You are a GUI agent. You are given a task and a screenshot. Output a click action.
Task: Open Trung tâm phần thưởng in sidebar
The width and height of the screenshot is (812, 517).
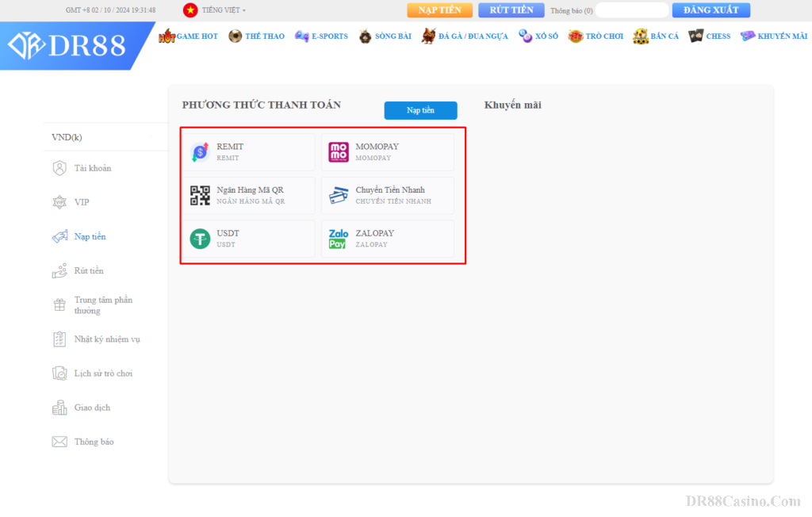(103, 305)
